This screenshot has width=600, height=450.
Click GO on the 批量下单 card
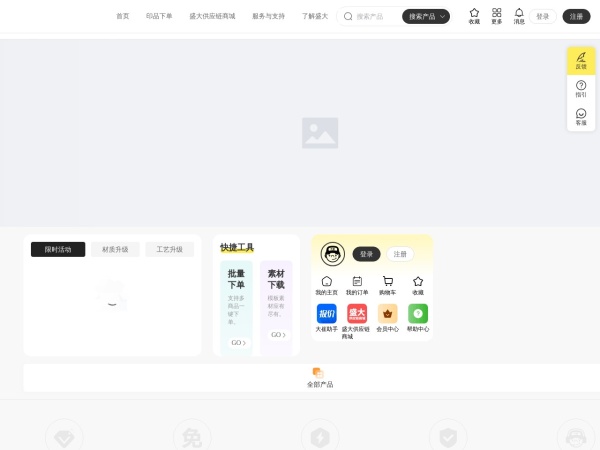point(239,342)
